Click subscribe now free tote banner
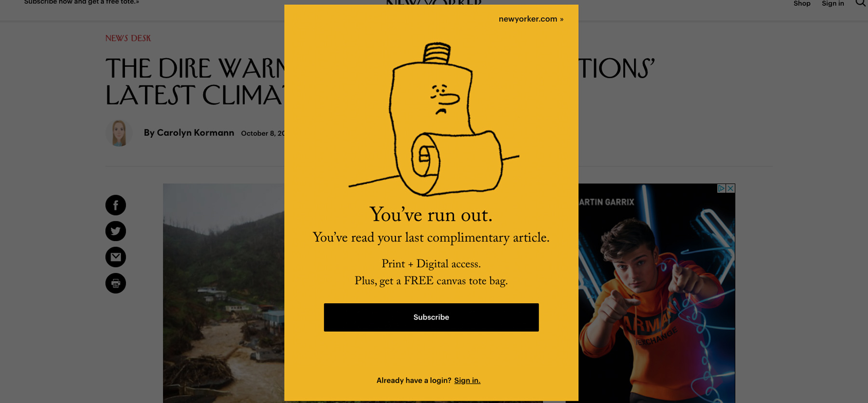Viewport: 868px width, 403px height. click(81, 2)
